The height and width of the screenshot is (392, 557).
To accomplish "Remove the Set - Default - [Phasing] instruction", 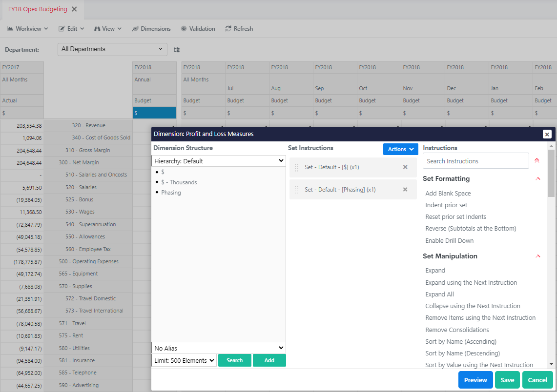I will click(x=405, y=190).
